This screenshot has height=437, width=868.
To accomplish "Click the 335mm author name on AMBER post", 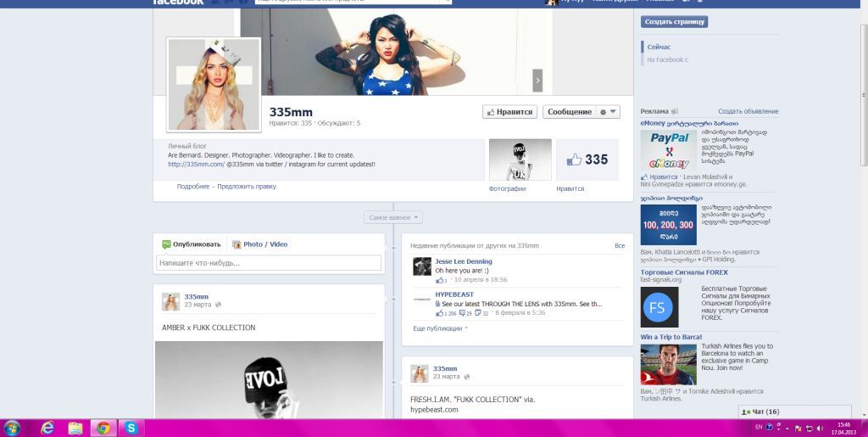I will coord(197,297).
